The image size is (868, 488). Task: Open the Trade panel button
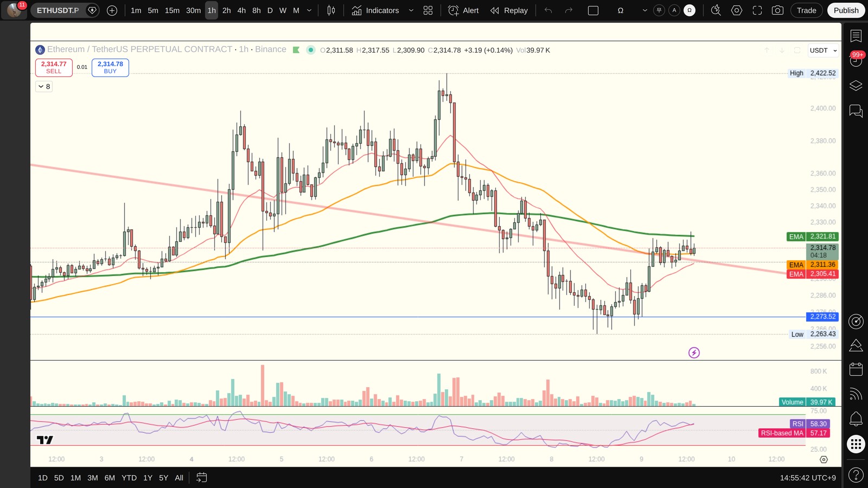[x=806, y=10]
